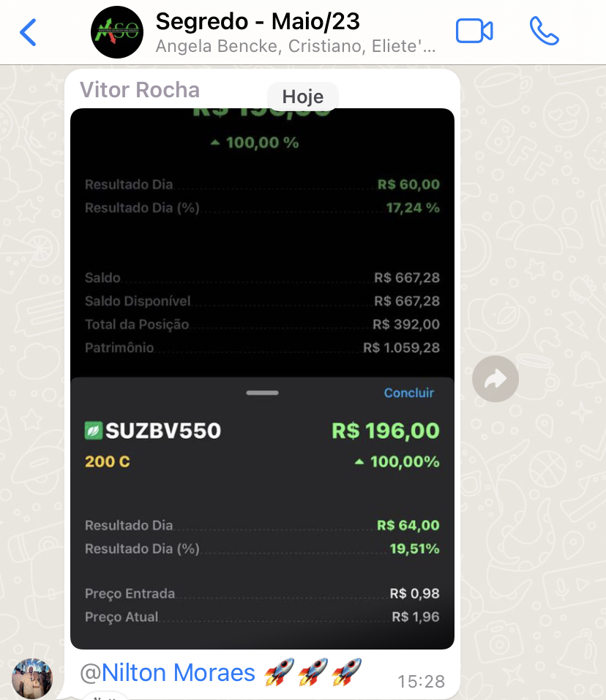The image size is (606, 700).
Task: Tap the SUZBV550 ticker name
Action: click(162, 431)
